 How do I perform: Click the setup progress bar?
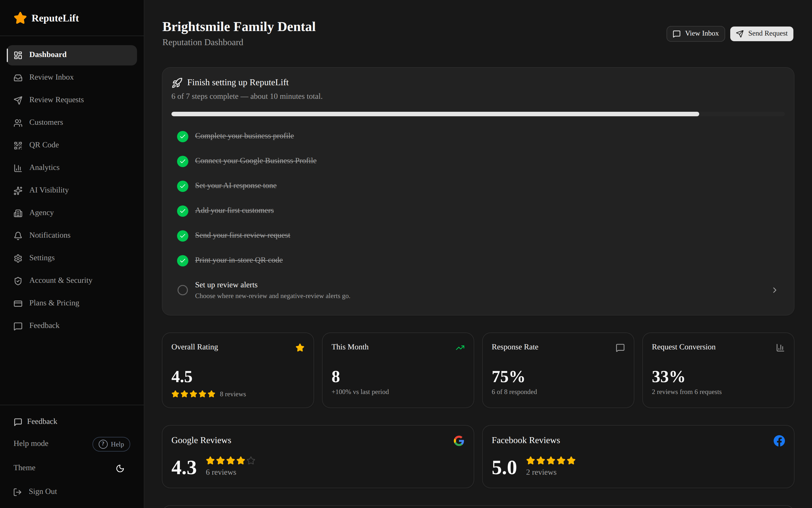(478, 114)
